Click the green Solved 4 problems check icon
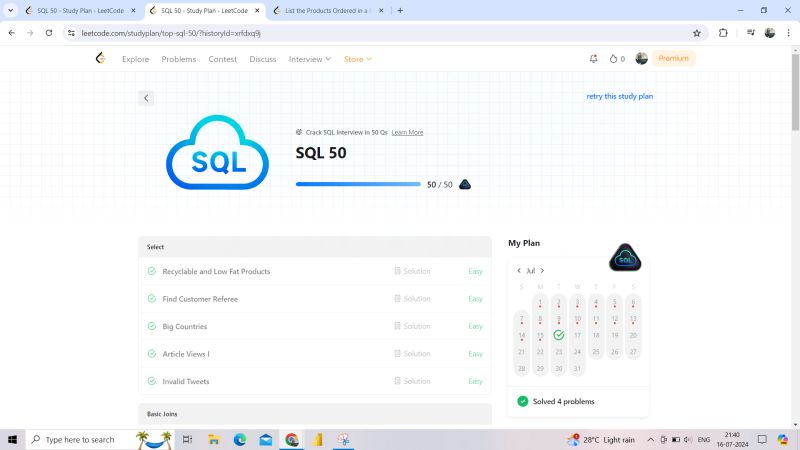 [522, 402]
